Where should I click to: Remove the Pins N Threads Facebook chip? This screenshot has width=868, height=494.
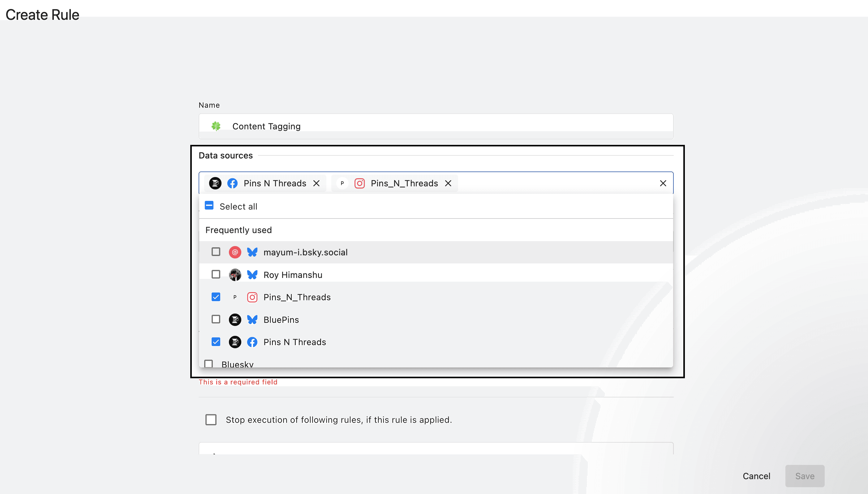coord(316,183)
